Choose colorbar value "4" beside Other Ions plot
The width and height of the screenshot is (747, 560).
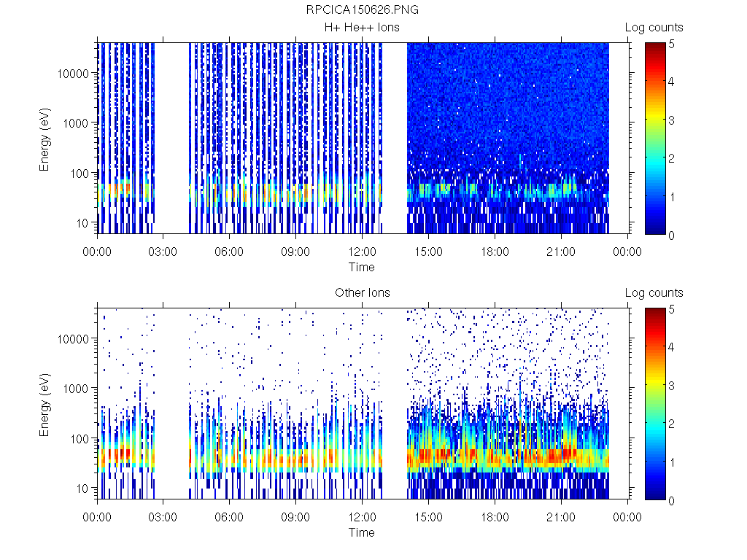click(x=671, y=347)
